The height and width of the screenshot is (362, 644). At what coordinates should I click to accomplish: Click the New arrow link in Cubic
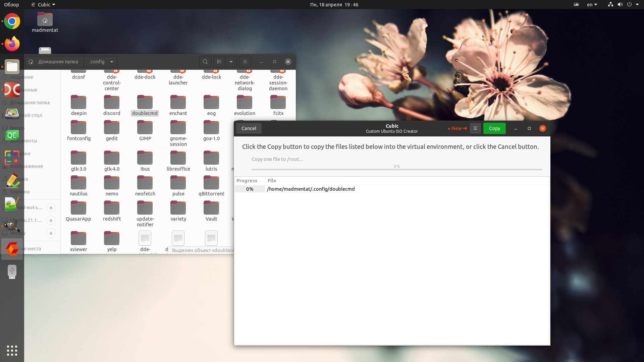pos(457,128)
